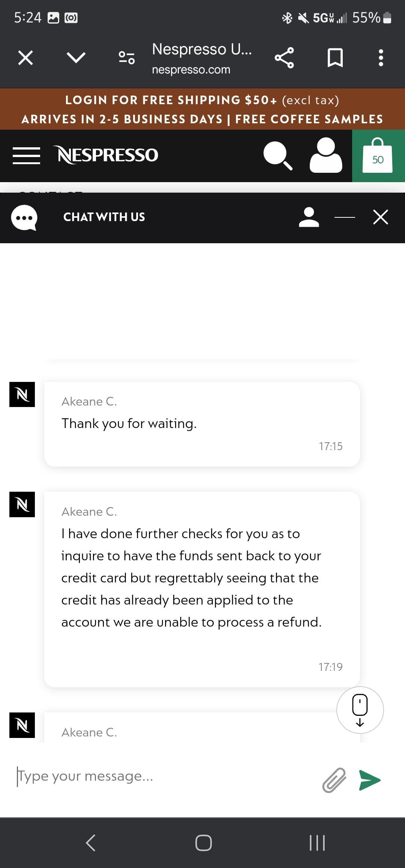Open the shopping bag with 50 items
Screen dimensions: 405x868
pos(378,156)
